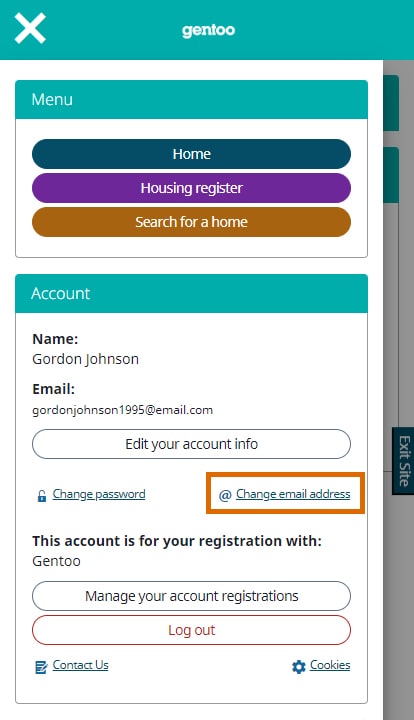Screen dimensions: 414x720
Task: Open the Home menu item
Action: 191,154
